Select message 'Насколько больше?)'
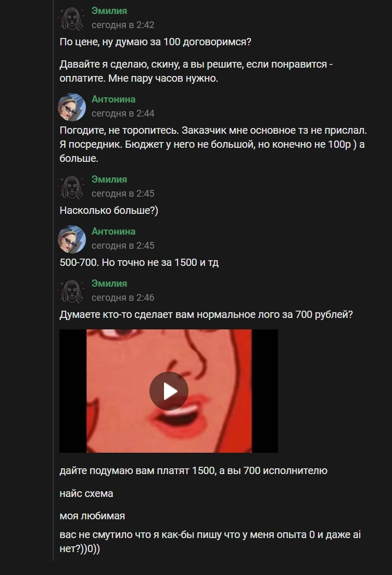The height and width of the screenshot is (575, 392). (x=109, y=211)
